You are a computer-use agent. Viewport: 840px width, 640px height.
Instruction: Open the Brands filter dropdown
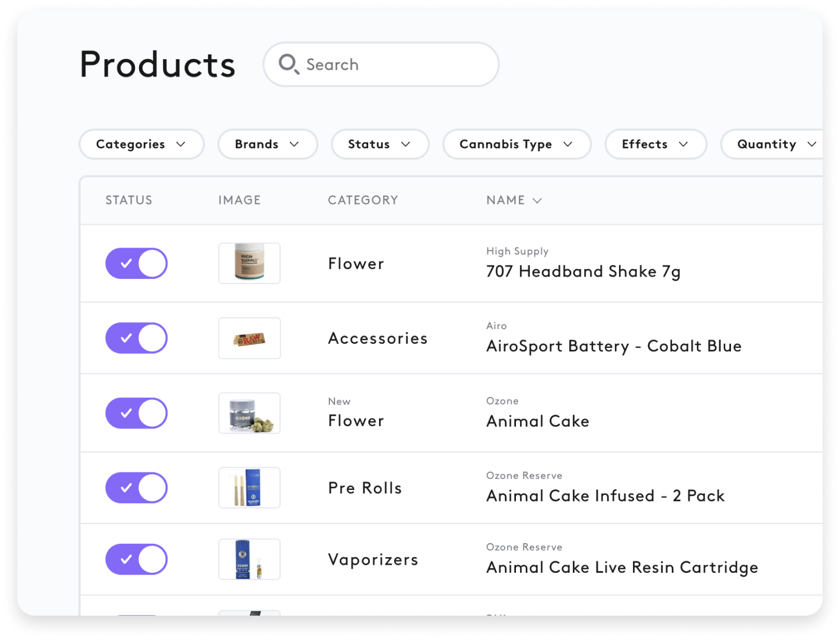point(267,144)
